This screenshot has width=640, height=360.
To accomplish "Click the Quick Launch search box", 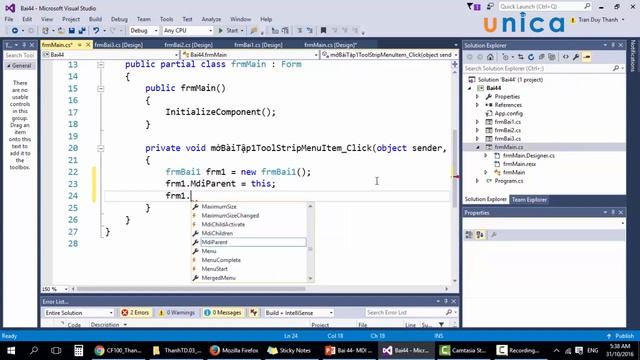I will [x=545, y=7].
